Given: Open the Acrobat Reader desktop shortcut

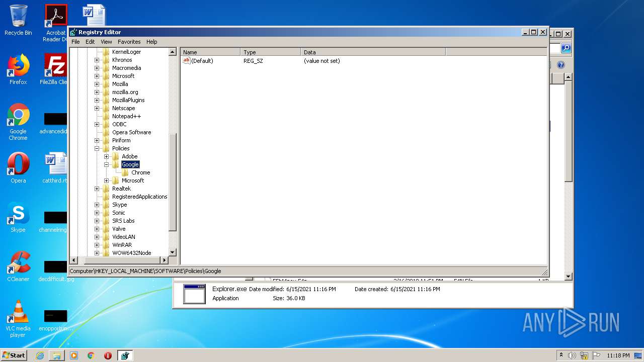Looking at the screenshot, I should click(56, 23).
